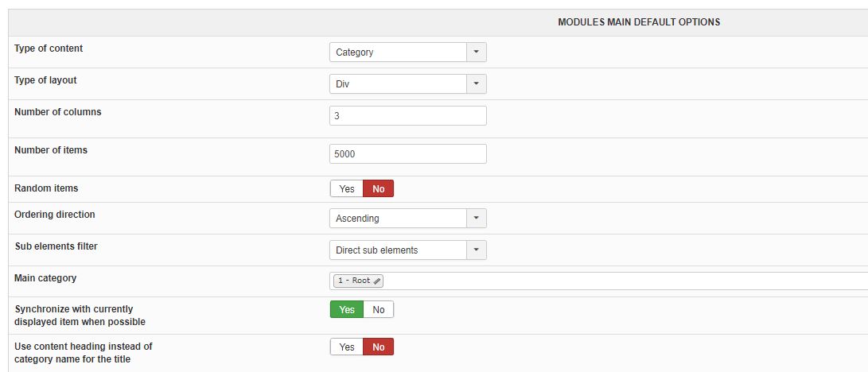Expand the Type of layout dropdown
The width and height of the screenshot is (868, 372).
[x=407, y=84]
